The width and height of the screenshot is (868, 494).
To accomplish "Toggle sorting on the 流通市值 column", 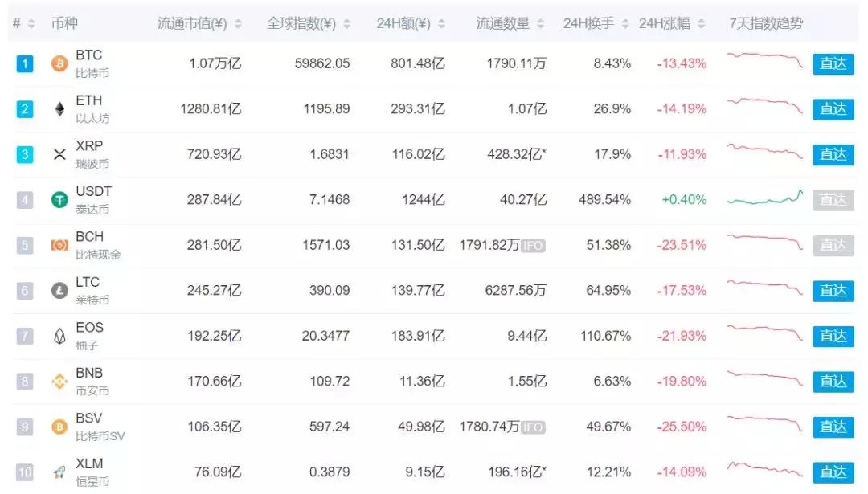I will point(238,23).
